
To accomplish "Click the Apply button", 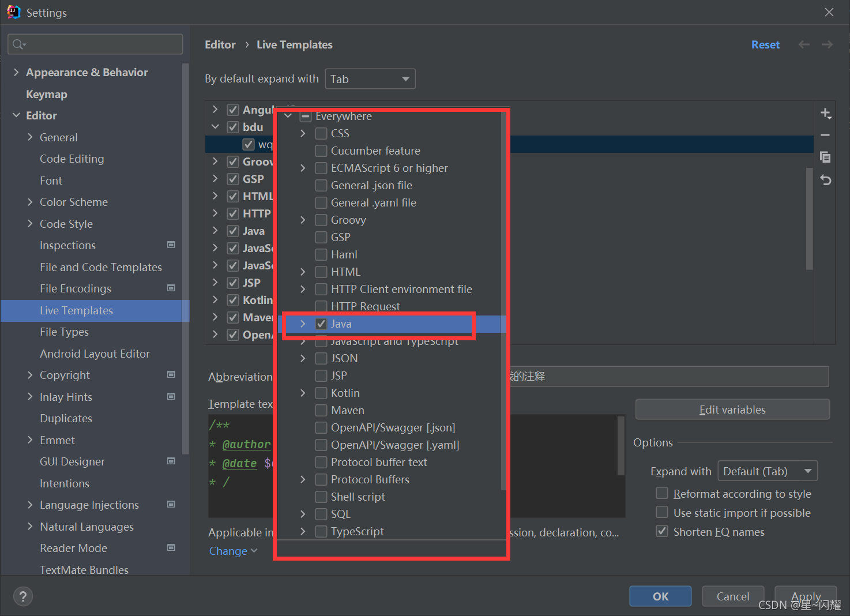I will pos(806,596).
